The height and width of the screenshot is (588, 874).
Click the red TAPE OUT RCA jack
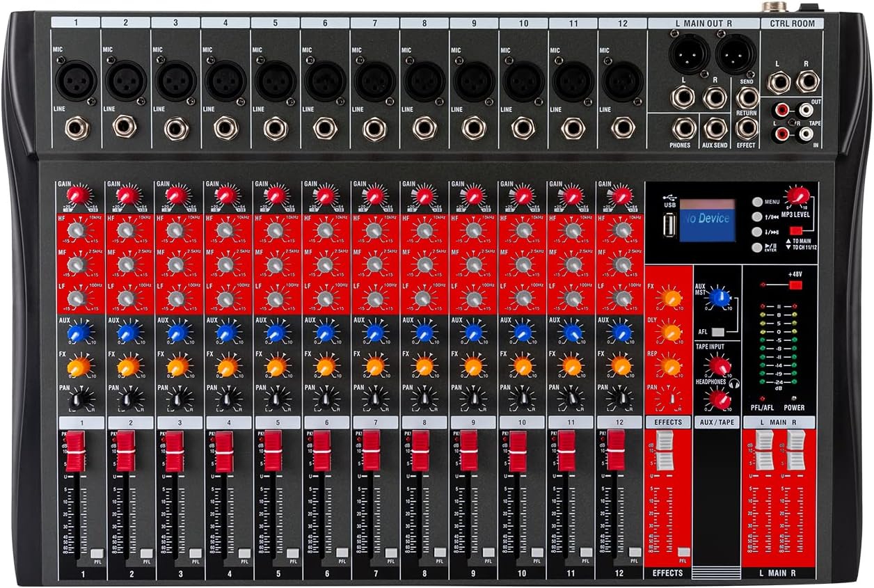(x=784, y=109)
